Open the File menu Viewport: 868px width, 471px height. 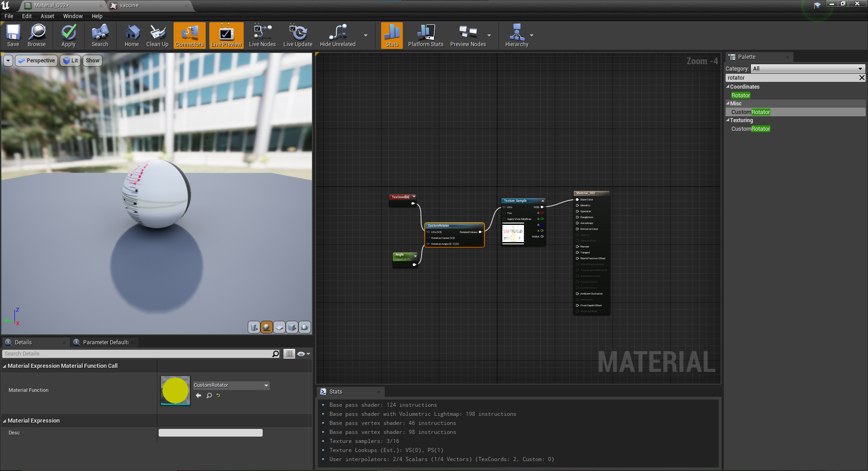click(9, 16)
